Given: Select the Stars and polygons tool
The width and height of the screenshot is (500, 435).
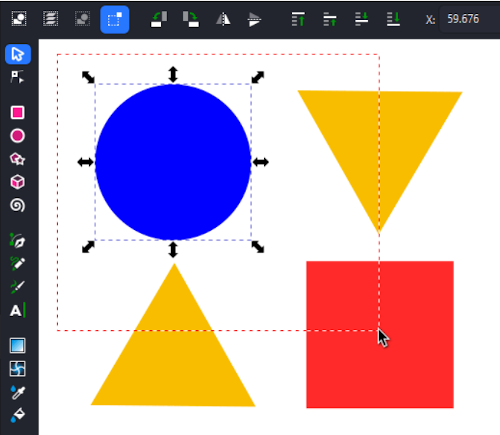Looking at the screenshot, I should (17, 159).
